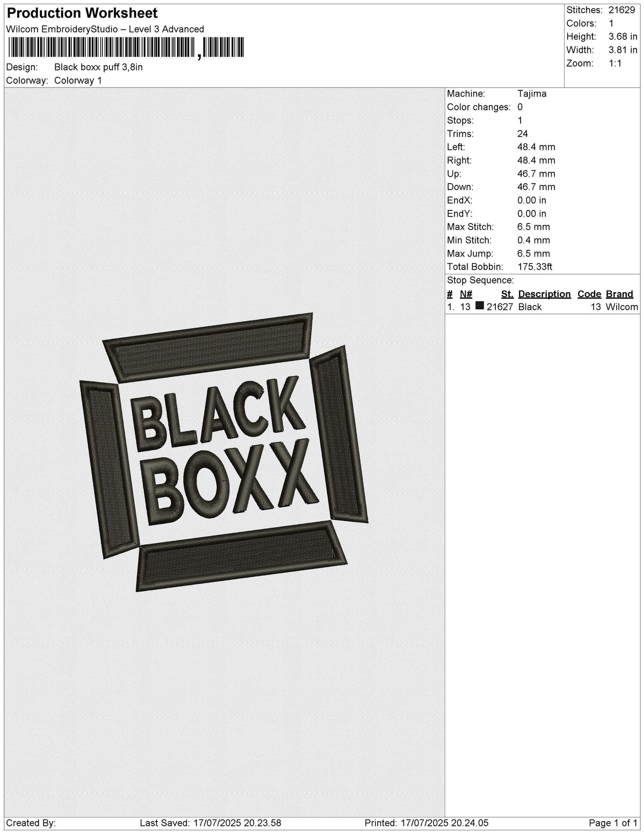The image size is (644, 834).
Task: Click the 'Colorway 1' value
Action: (78, 81)
